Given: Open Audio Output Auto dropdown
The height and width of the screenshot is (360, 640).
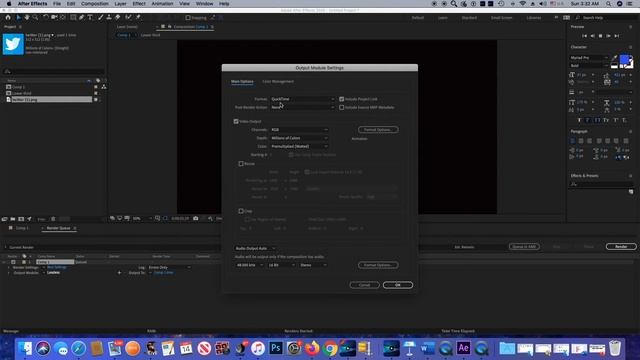Looking at the screenshot, I should click(x=255, y=248).
